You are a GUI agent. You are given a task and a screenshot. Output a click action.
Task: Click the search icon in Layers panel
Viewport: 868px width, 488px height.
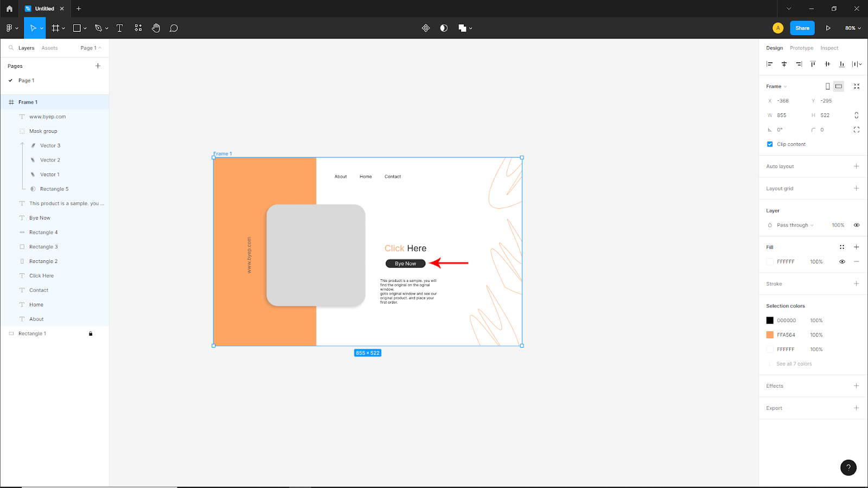[x=11, y=48]
